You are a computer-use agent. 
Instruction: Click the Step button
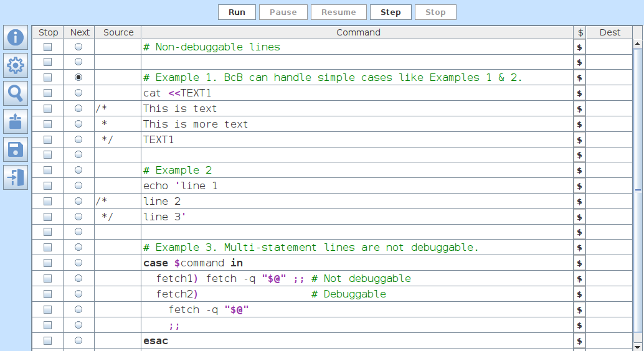pos(391,12)
